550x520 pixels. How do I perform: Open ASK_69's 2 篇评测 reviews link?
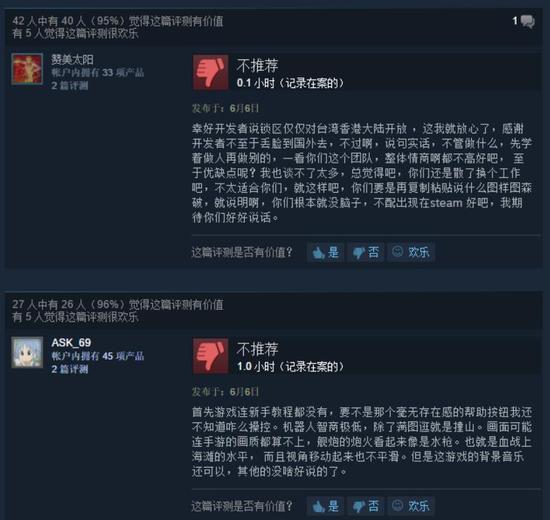(69, 369)
